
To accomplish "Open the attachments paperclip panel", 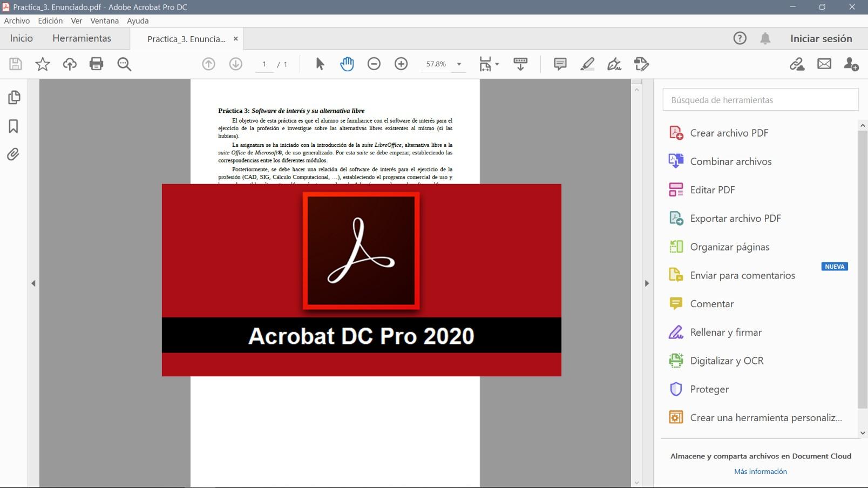I will [13, 154].
